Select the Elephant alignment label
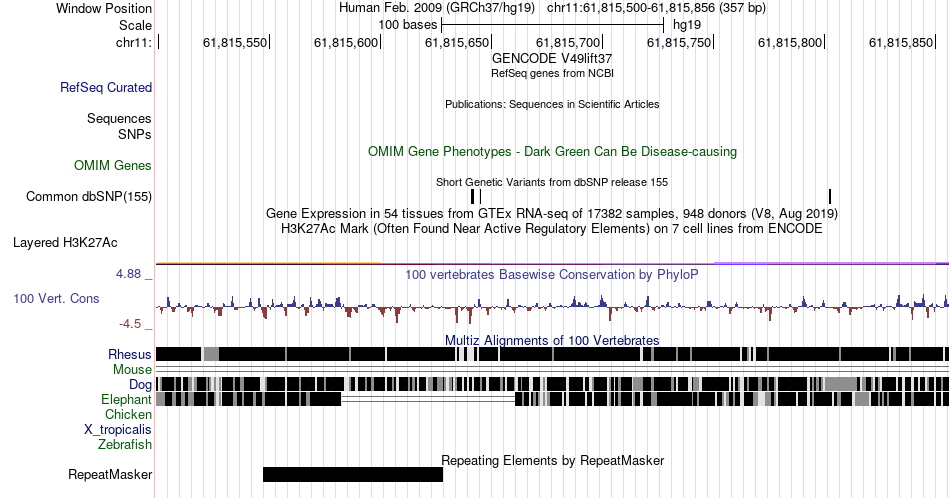This screenshot has height=498, width=950. [x=126, y=399]
